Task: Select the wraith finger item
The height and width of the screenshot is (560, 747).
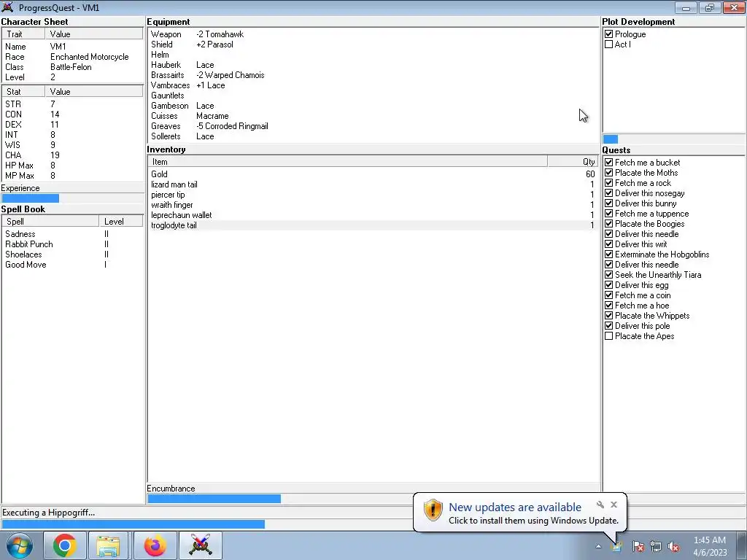Action: tap(373, 205)
